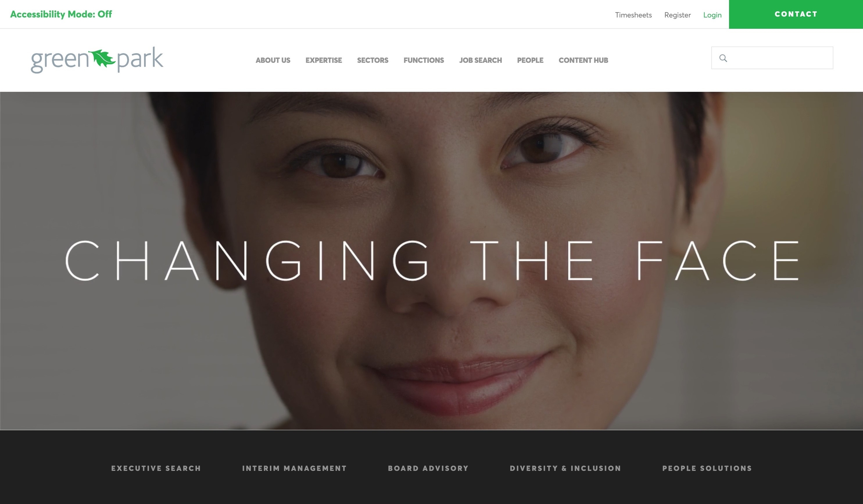The image size is (863, 504).
Task: Toggle Accessibility Mode on
Action: pyautogui.click(x=61, y=14)
